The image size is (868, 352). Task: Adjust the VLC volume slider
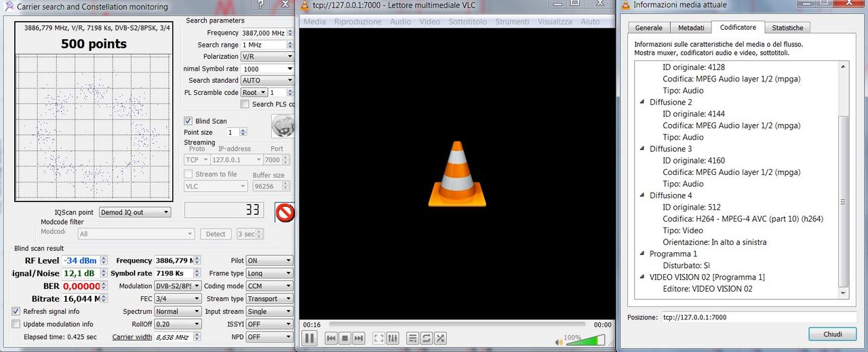(585, 340)
